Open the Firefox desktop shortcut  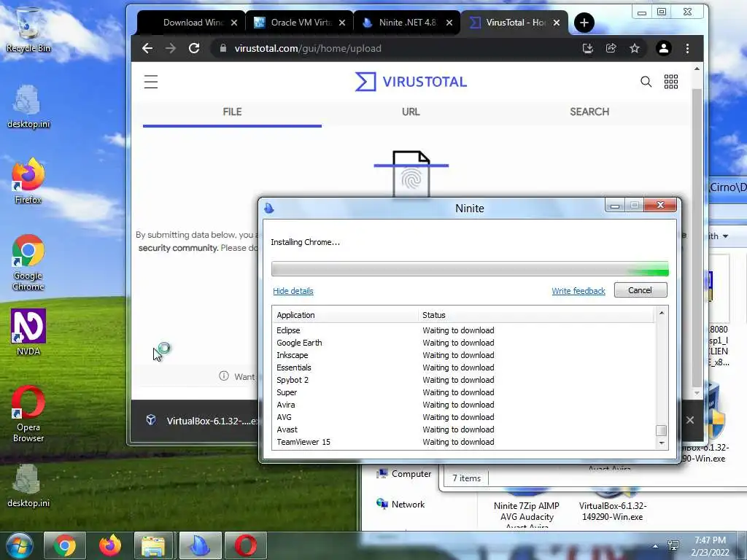[28, 182]
